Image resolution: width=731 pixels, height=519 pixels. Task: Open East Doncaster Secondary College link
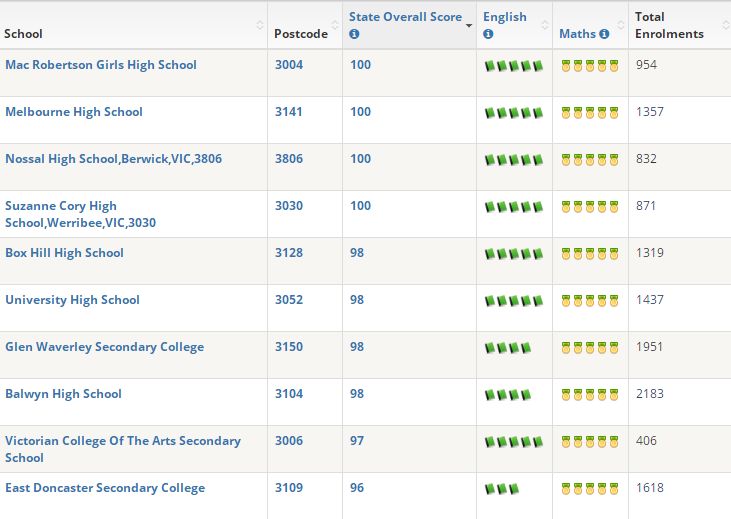point(105,488)
